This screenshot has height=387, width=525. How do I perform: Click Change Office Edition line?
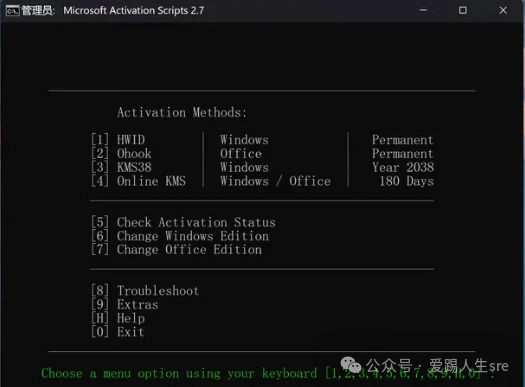tap(176, 250)
